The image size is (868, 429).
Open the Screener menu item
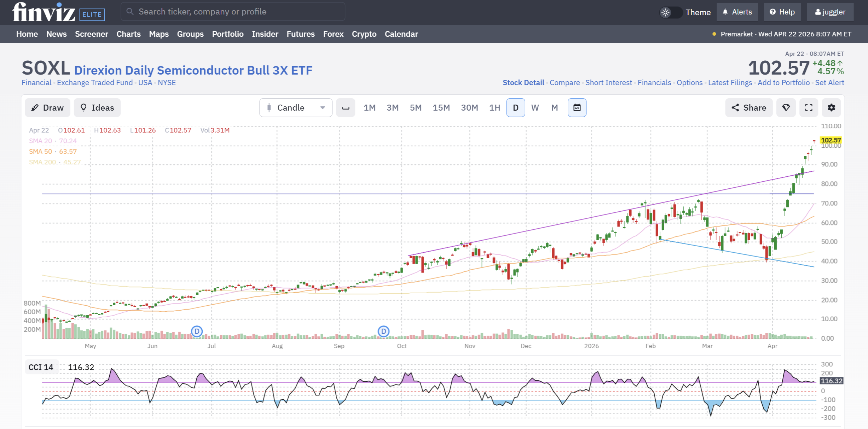pos(91,34)
